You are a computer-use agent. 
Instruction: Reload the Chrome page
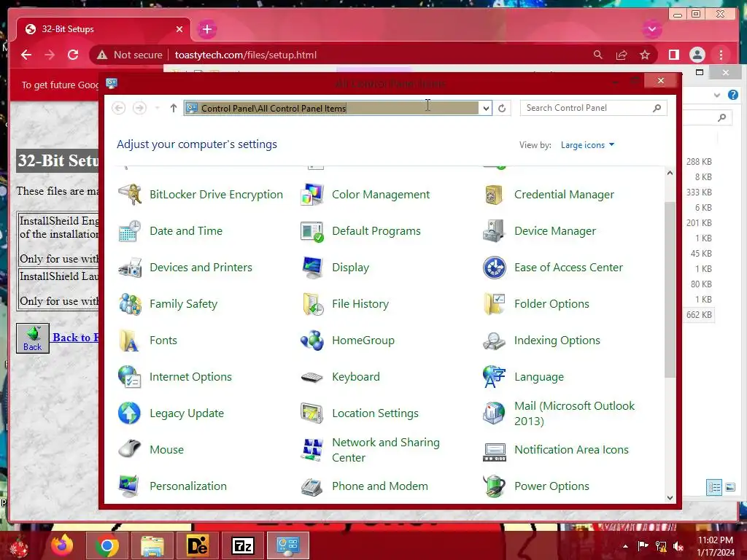73,55
